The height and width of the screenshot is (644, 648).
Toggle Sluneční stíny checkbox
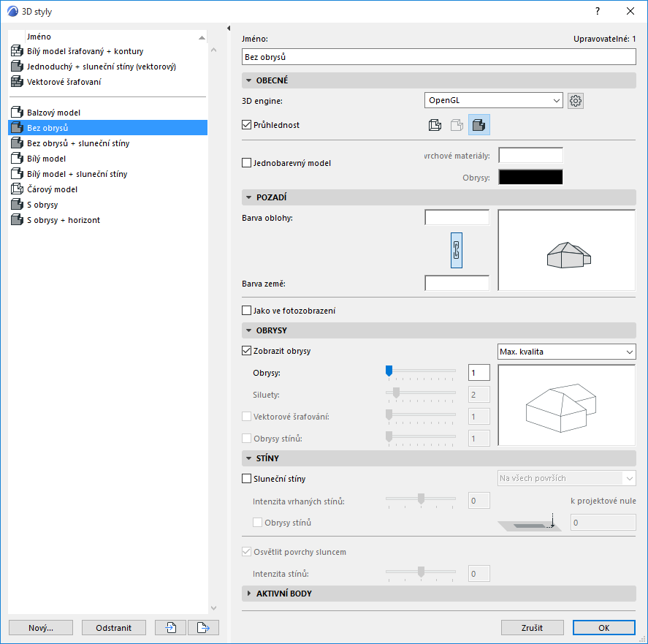pos(247,479)
